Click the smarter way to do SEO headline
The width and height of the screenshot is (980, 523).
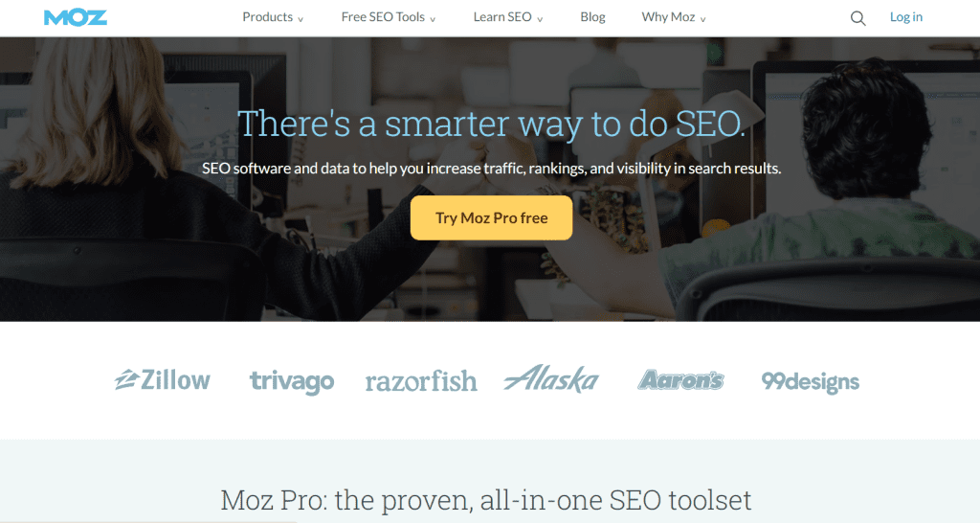point(491,124)
